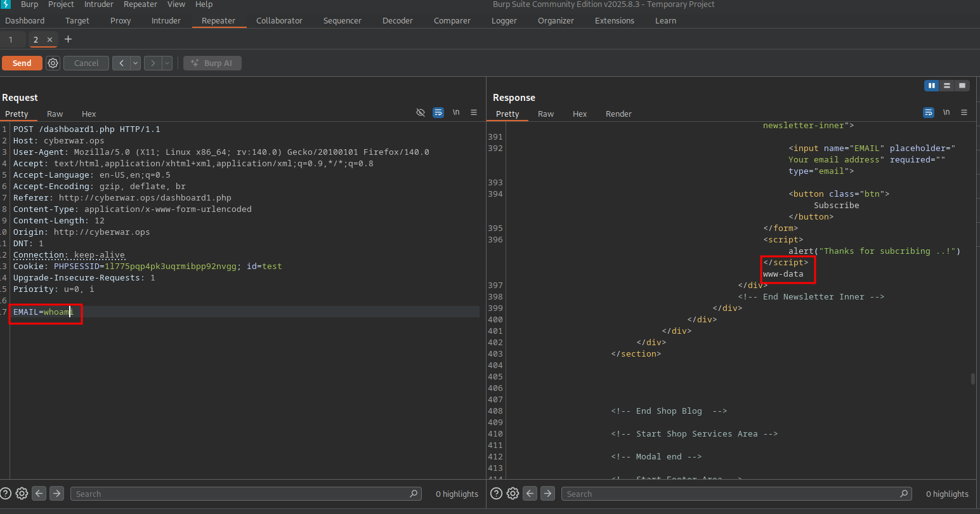Open the Response panel hamburger menu
This screenshot has width=980, height=514.
click(964, 112)
